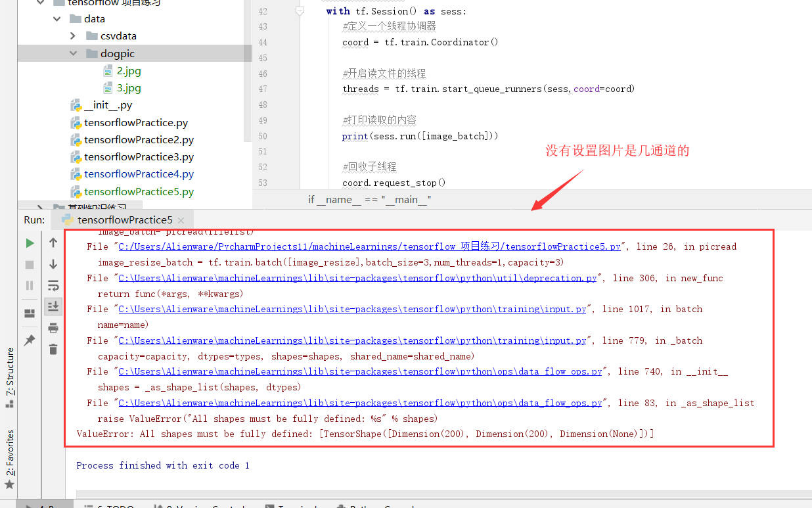Image resolution: width=812 pixels, height=508 pixels.
Task: Select tensorflowPractice2.py file
Action: pyautogui.click(x=139, y=139)
